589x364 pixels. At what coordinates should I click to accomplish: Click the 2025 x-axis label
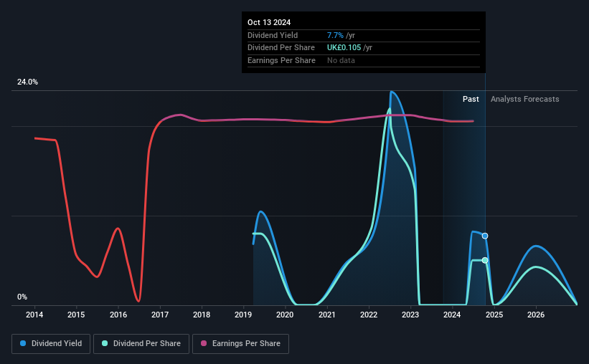[494, 315]
